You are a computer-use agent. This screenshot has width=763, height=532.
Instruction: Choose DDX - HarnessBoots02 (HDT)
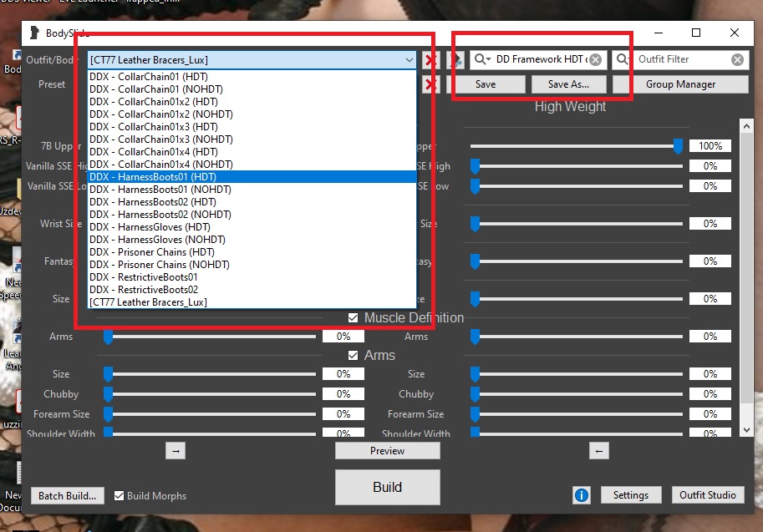(x=252, y=202)
